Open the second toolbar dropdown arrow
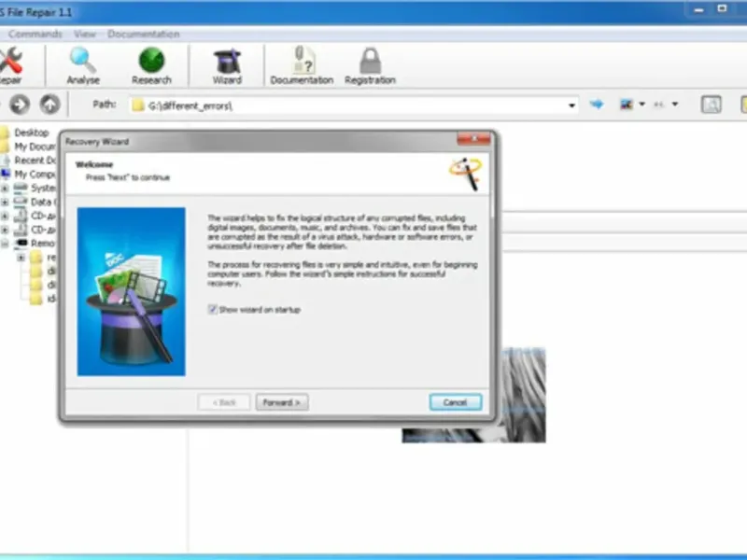Viewport: 747px width, 560px height. point(674,104)
